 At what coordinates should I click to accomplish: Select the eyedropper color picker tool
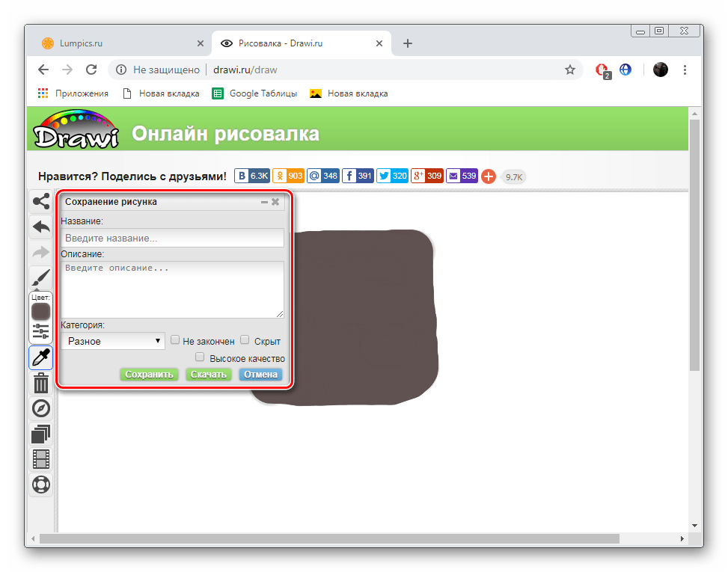click(x=41, y=358)
